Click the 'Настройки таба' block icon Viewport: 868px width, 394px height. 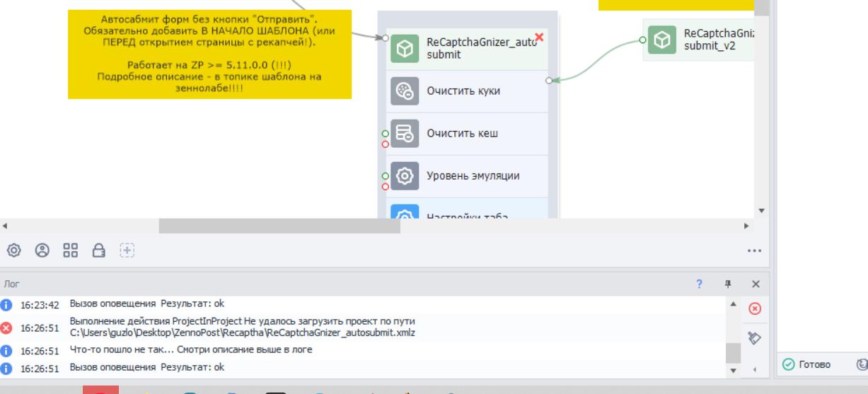pyautogui.click(x=405, y=212)
